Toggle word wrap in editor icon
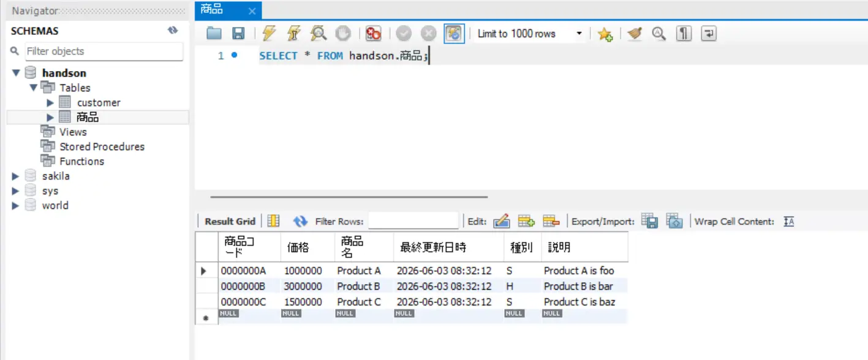Viewport: 868px width, 360px height. [x=708, y=34]
